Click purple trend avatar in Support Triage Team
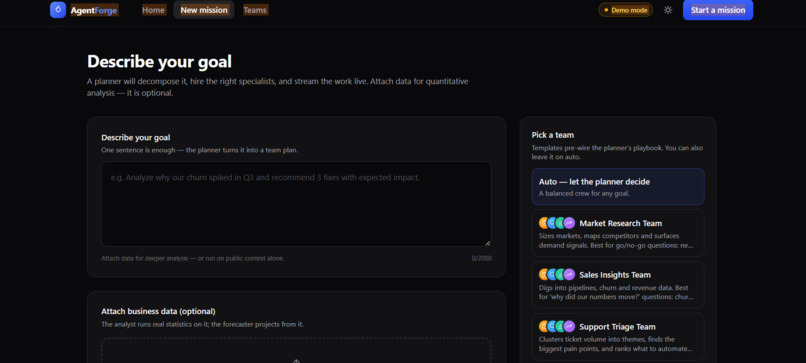The height and width of the screenshot is (363, 806). [569, 326]
